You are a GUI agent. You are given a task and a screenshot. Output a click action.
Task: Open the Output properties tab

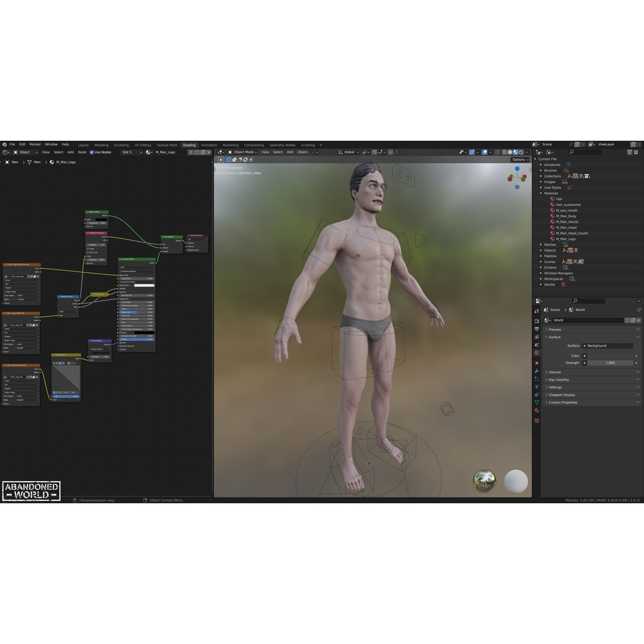(x=537, y=329)
